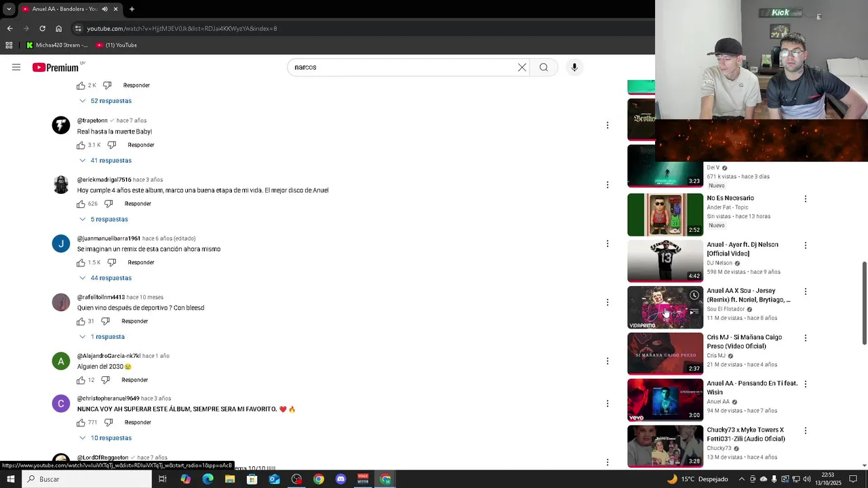Screen dimensions: 868x488
Task: Open a new browser tab
Action: (x=132, y=9)
